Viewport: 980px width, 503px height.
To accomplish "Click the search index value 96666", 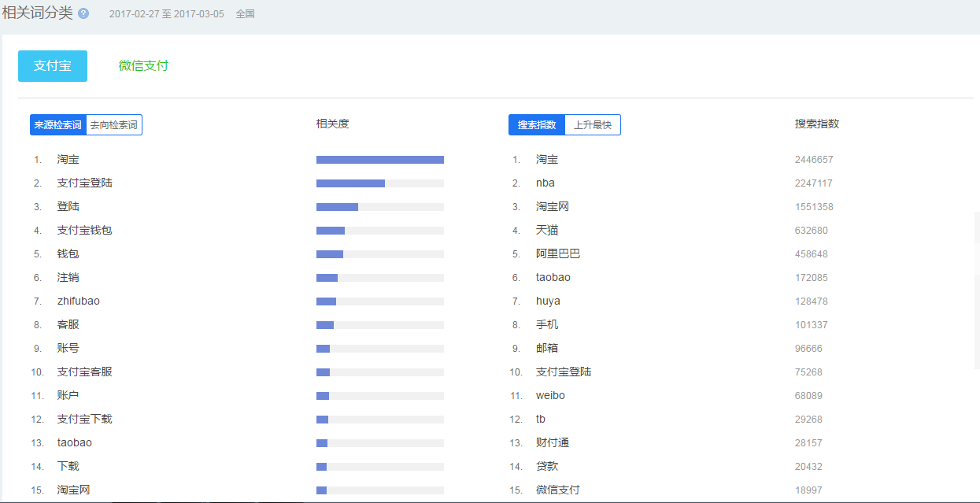I will (808, 349).
